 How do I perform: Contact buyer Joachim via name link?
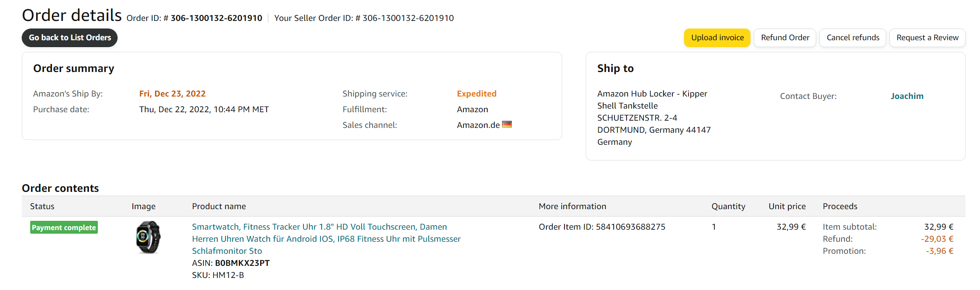tap(907, 96)
